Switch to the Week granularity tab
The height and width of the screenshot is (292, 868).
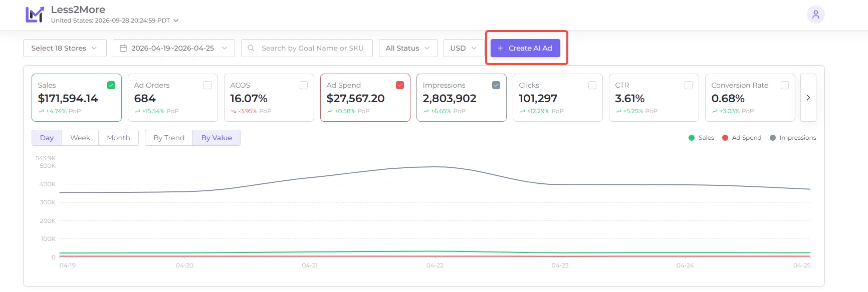[x=80, y=138]
